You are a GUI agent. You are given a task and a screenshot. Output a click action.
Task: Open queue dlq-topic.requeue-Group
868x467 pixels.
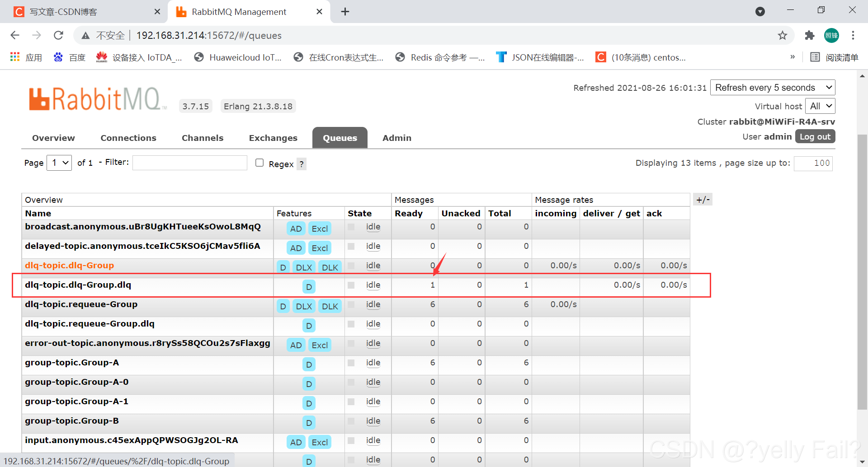pyautogui.click(x=81, y=304)
